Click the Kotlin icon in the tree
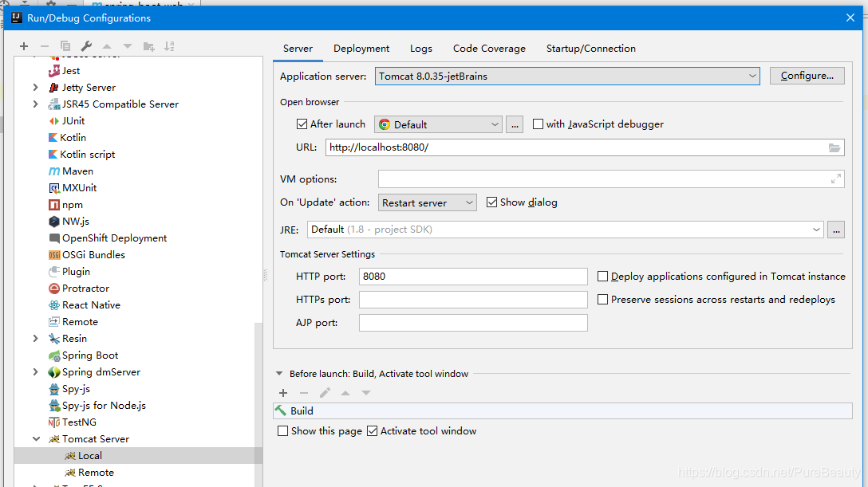 coord(53,138)
